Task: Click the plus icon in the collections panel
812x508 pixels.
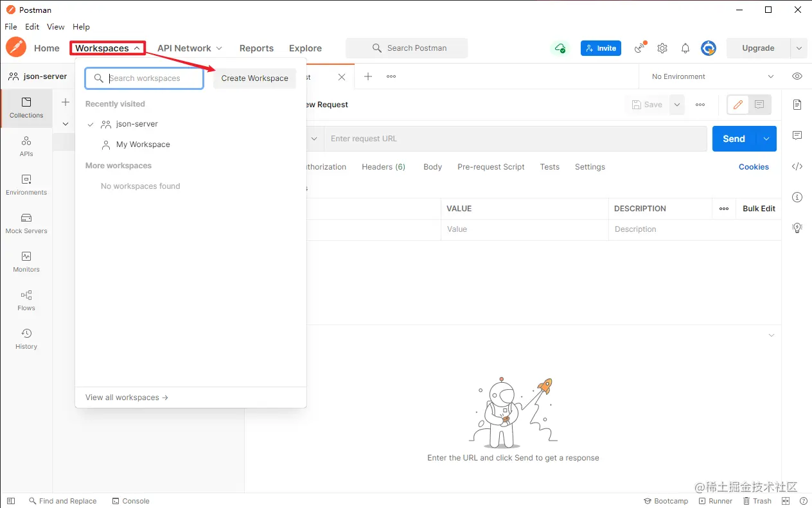Action: pos(66,102)
